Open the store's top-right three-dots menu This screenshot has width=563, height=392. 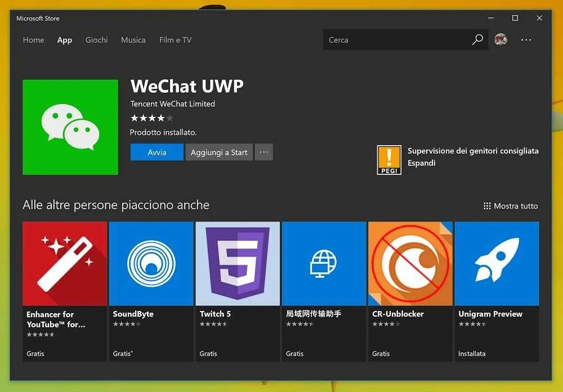click(526, 40)
